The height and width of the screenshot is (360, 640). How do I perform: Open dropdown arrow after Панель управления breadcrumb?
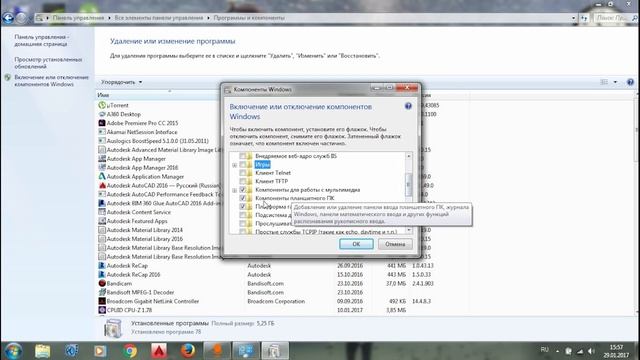(109, 18)
